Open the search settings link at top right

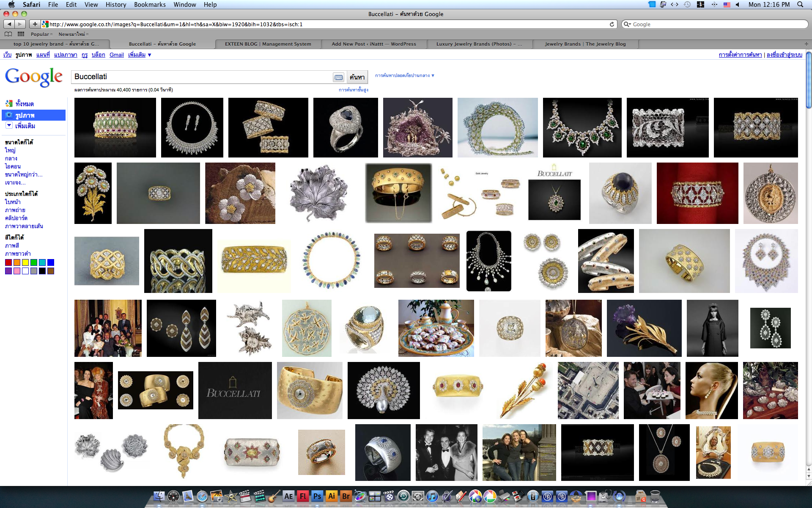740,55
